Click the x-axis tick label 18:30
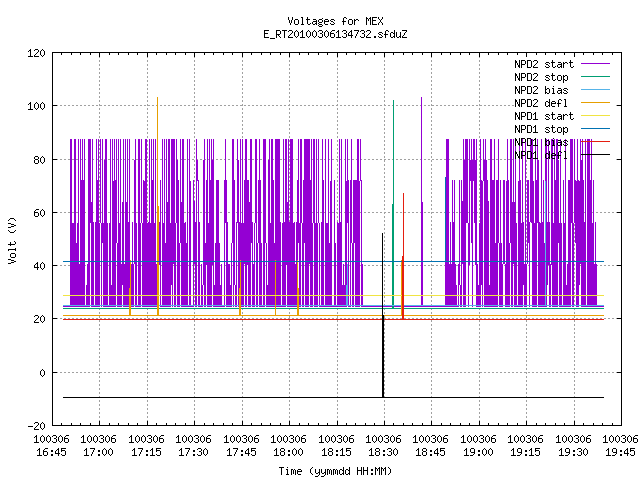The image size is (640, 480). tap(383, 452)
